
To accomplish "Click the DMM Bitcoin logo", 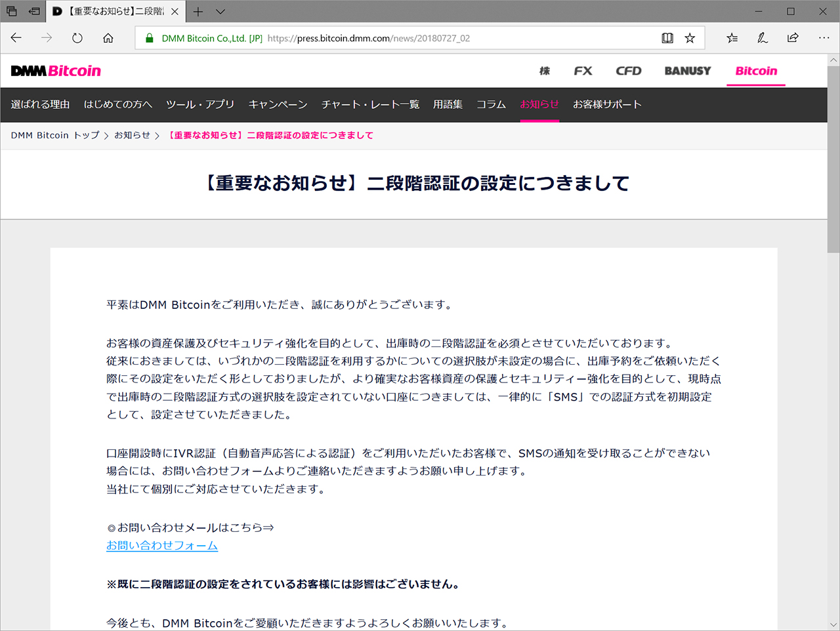I will pos(56,70).
